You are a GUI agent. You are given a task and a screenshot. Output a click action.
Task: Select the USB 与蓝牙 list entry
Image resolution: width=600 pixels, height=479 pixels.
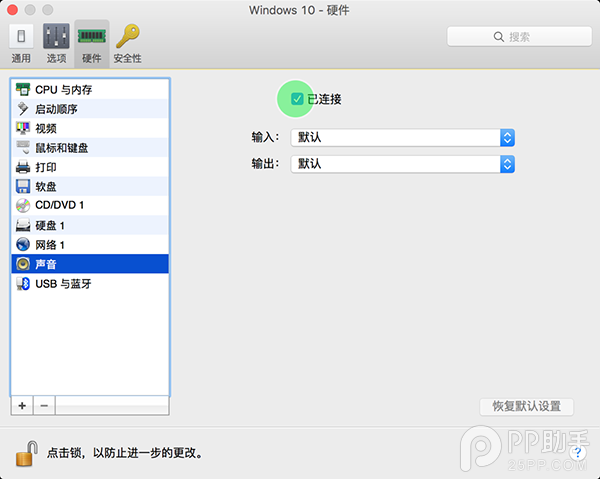(90, 283)
